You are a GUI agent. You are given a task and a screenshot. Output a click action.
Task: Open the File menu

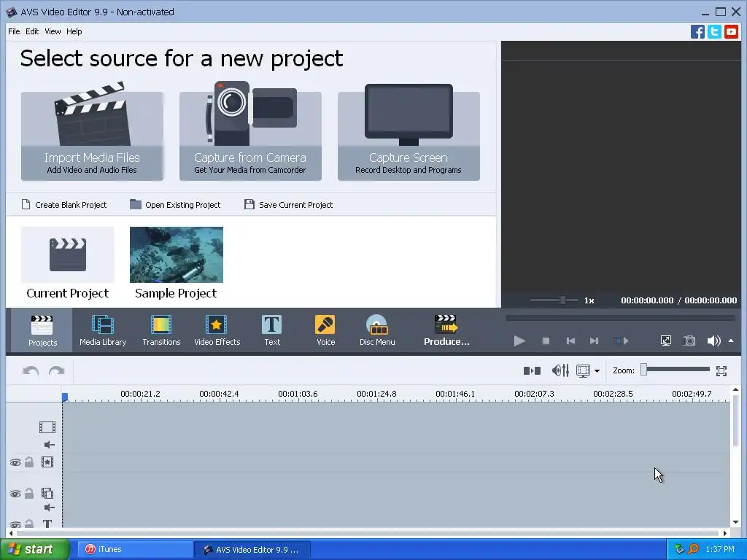click(x=14, y=31)
